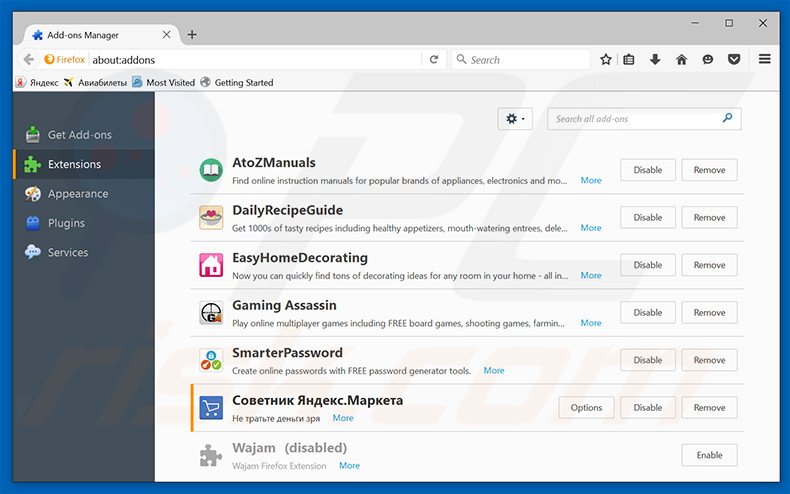
Task: Disable the AtoZManuals extension
Action: pyautogui.click(x=648, y=170)
